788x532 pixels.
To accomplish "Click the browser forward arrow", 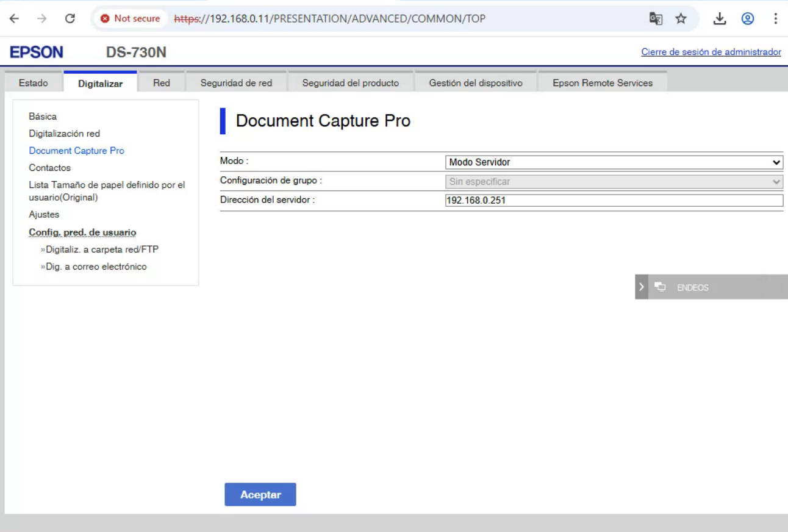I will 41,18.
